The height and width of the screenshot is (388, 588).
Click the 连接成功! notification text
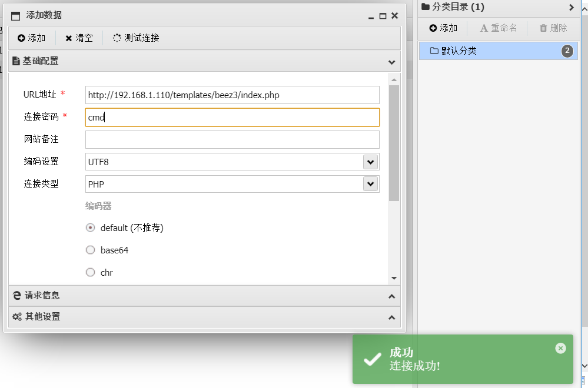point(415,366)
